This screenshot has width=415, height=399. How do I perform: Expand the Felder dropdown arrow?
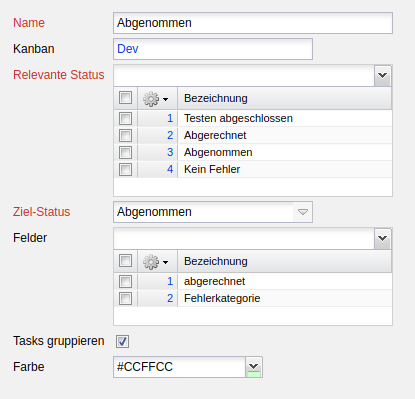coord(382,239)
